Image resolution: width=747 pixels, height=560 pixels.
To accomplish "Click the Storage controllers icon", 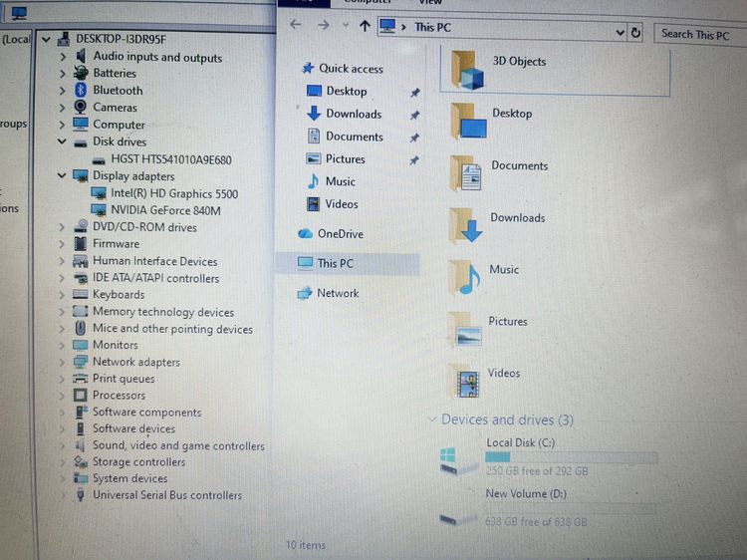I will 81,461.
